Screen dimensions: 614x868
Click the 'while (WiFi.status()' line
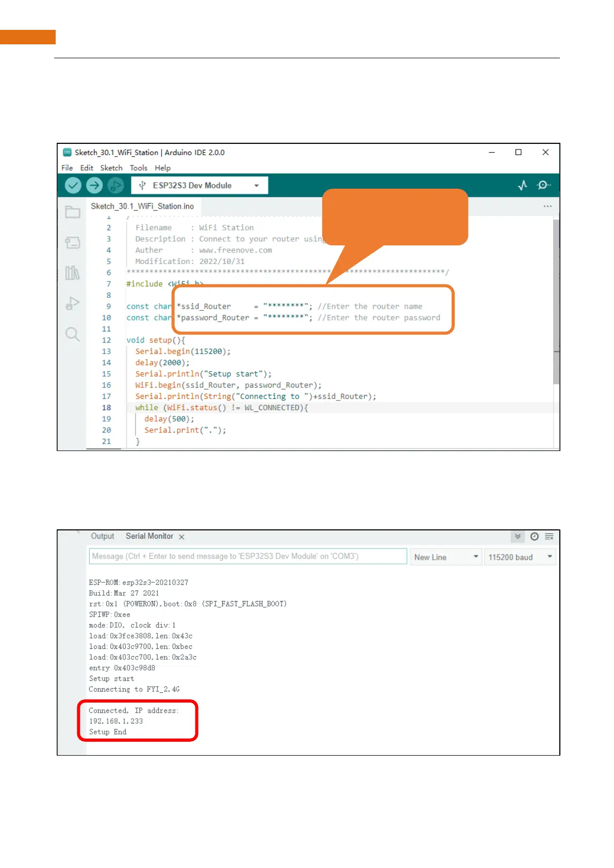222,408
